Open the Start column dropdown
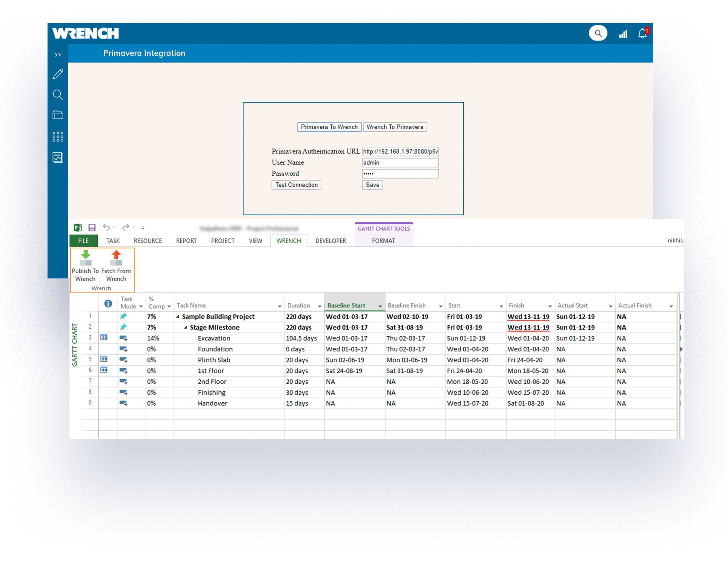This screenshot has height=578, width=728. pos(501,306)
